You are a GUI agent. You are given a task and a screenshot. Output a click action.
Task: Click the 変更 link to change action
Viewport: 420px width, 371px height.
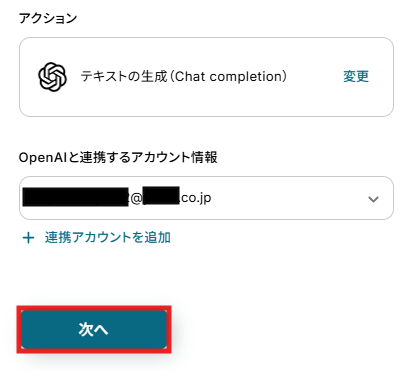[356, 77]
